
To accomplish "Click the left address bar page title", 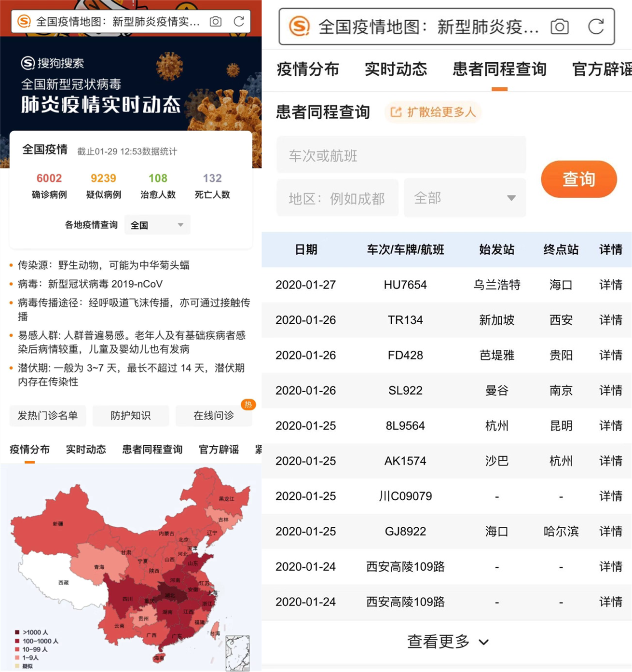I will click(x=118, y=22).
